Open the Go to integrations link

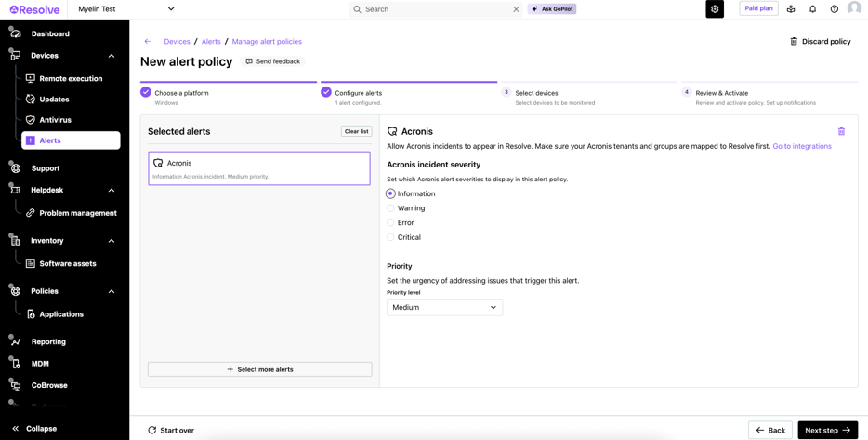tap(801, 146)
